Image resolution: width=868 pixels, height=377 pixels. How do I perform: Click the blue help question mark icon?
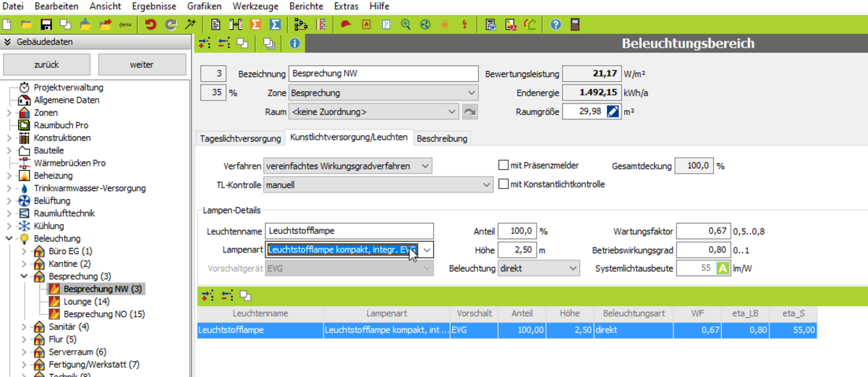[556, 24]
